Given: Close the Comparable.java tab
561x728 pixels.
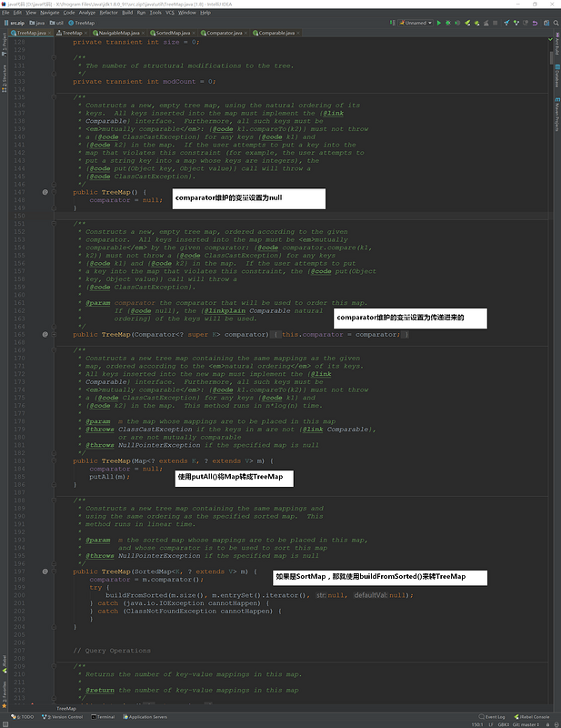Looking at the screenshot, I should point(298,33).
